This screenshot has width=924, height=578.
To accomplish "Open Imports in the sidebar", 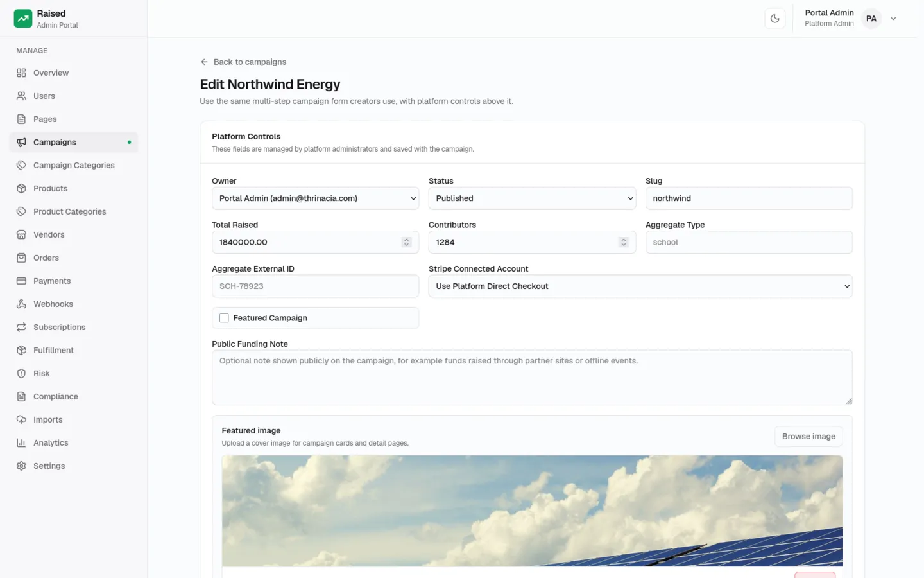I will coord(73,419).
